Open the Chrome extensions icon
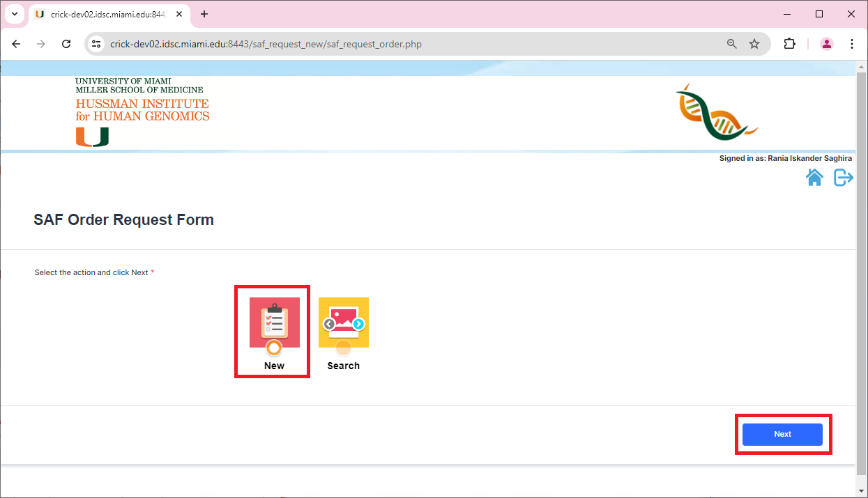 pyautogui.click(x=789, y=44)
